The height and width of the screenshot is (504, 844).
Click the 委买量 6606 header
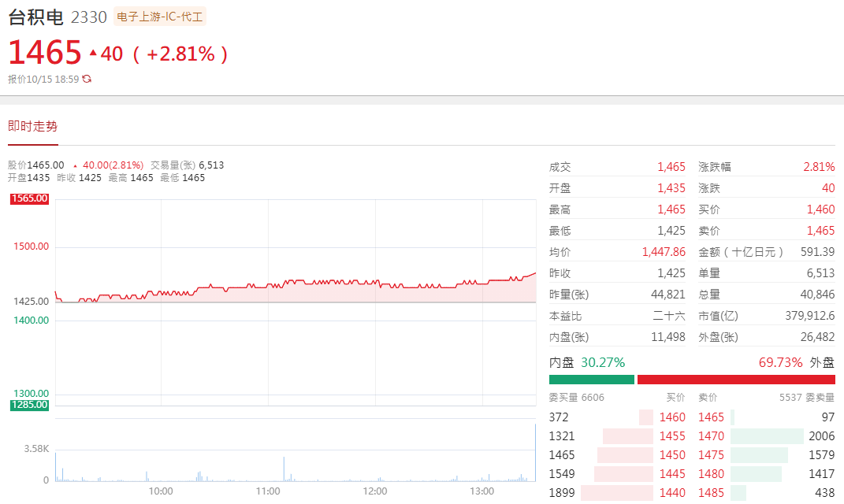click(x=576, y=398)
